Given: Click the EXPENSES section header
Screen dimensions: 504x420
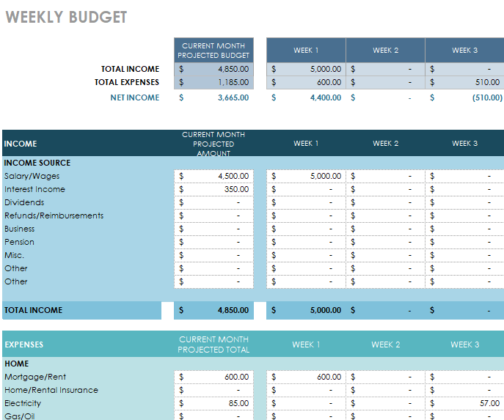Looking at the screenshot, I should (x=24, y=345).
